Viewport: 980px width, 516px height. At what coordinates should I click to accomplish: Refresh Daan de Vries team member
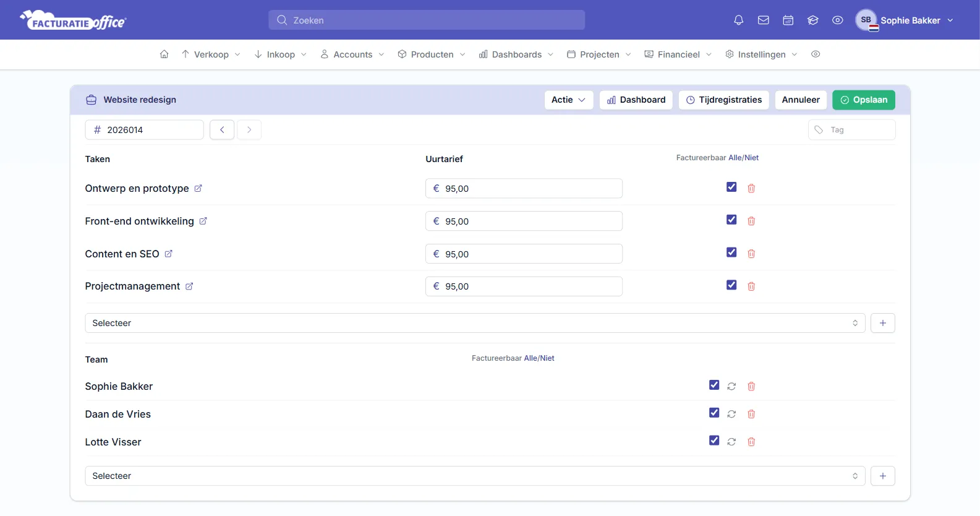click(731, 414)
